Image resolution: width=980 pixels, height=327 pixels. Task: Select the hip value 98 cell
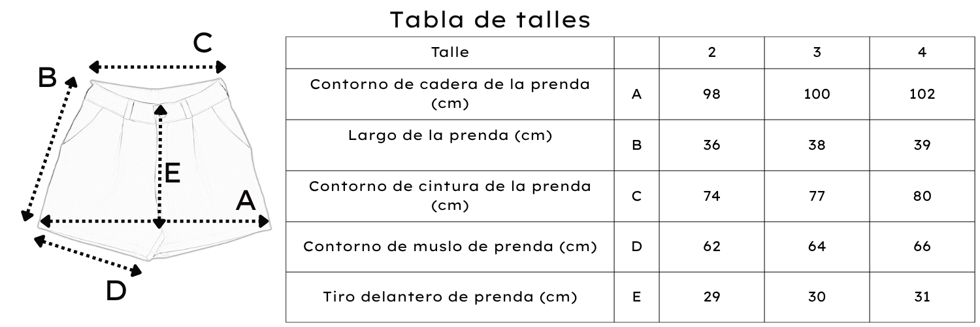click(711, 94)
